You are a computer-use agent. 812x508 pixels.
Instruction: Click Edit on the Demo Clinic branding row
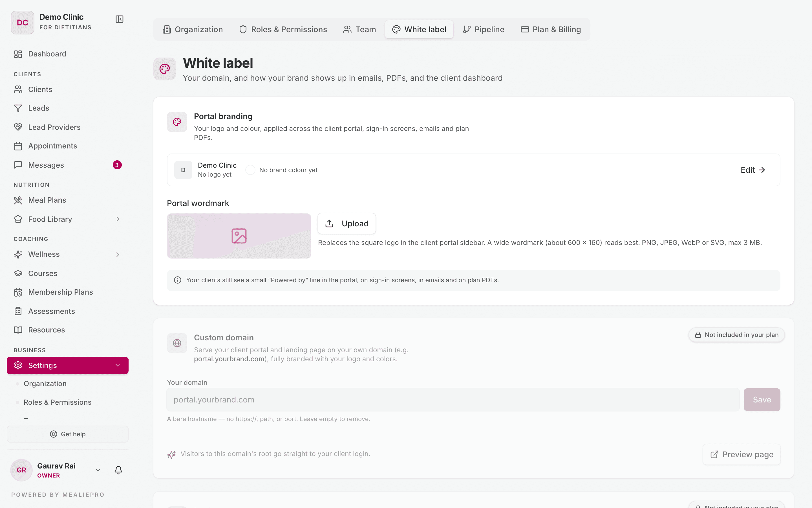tap(753, 170)
